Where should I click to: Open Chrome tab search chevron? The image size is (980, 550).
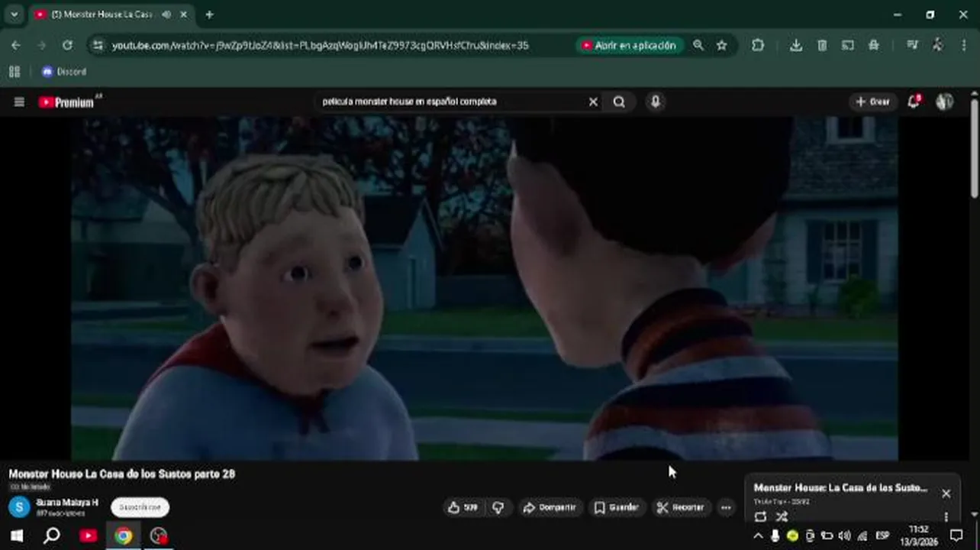coord(14,15)
